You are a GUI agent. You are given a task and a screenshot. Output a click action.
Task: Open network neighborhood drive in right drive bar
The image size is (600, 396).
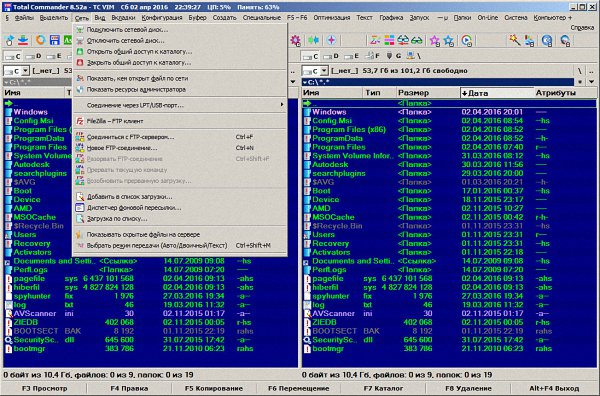pyautogui.click(x=414, y=56)
